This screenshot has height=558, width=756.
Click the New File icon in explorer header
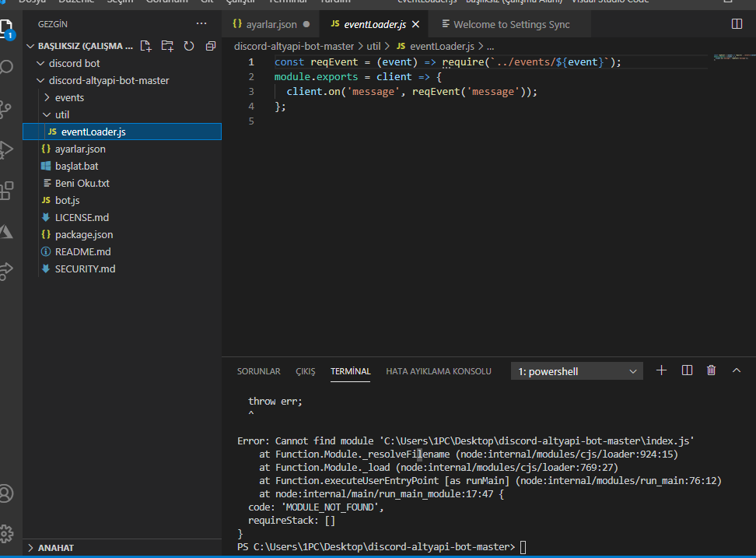pos(145,46)
